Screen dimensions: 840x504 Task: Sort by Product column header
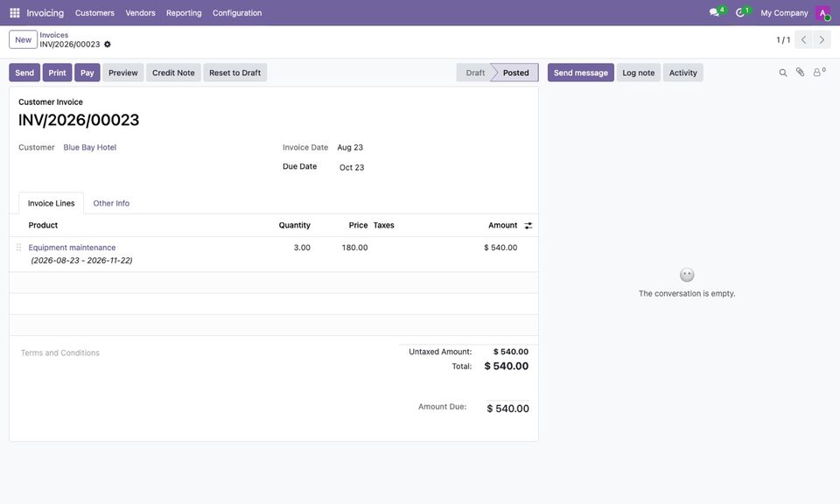tap(43, 226)
